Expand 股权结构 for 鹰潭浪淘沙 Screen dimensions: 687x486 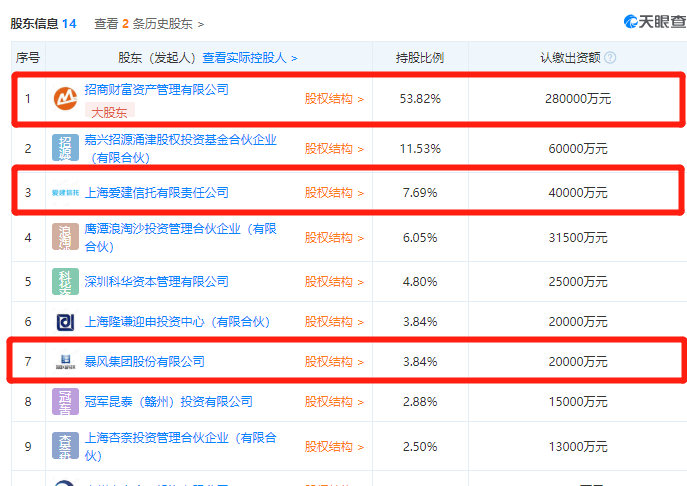[334, 238]
